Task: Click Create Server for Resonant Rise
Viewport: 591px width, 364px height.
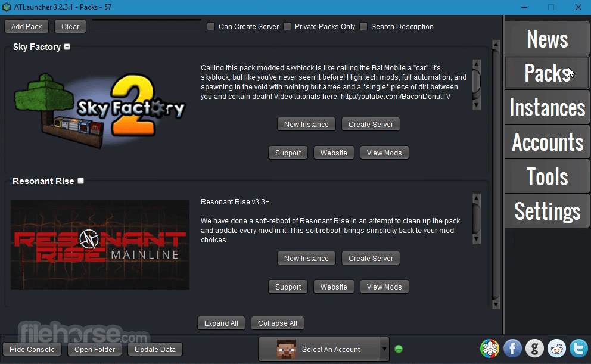Action: point(371,258)
